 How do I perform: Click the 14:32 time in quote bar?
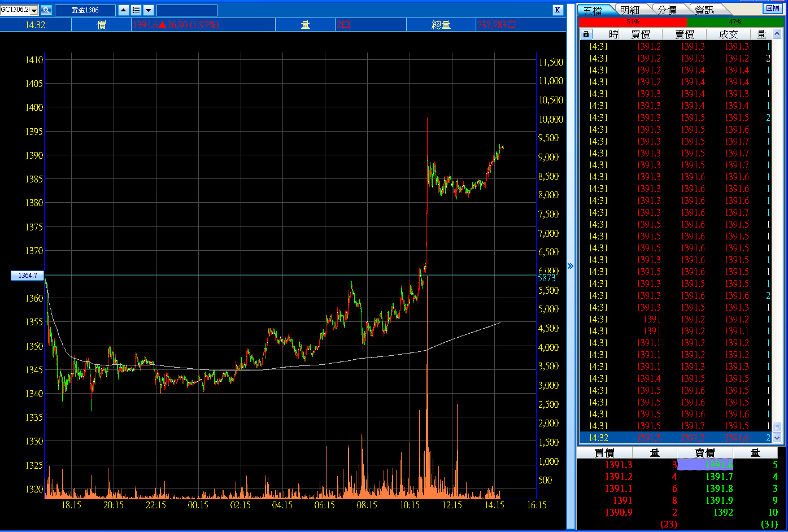tap(36, 25)
